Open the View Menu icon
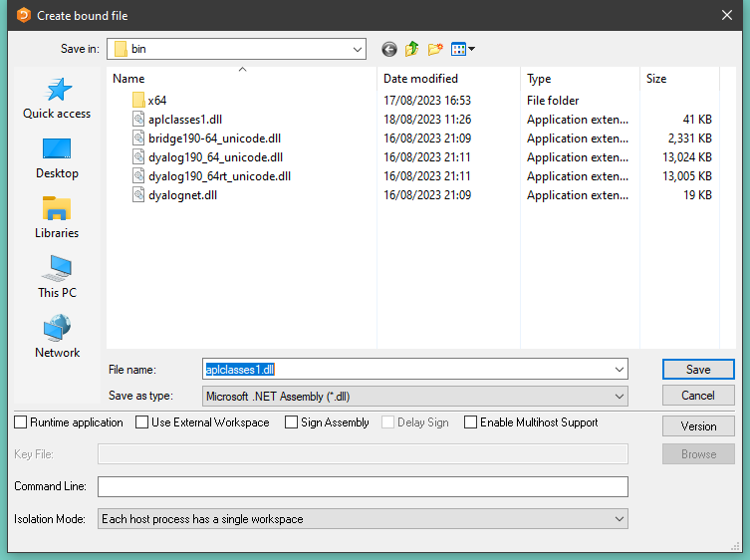Viewport: 750px width, 560px height. pos(462,49)
